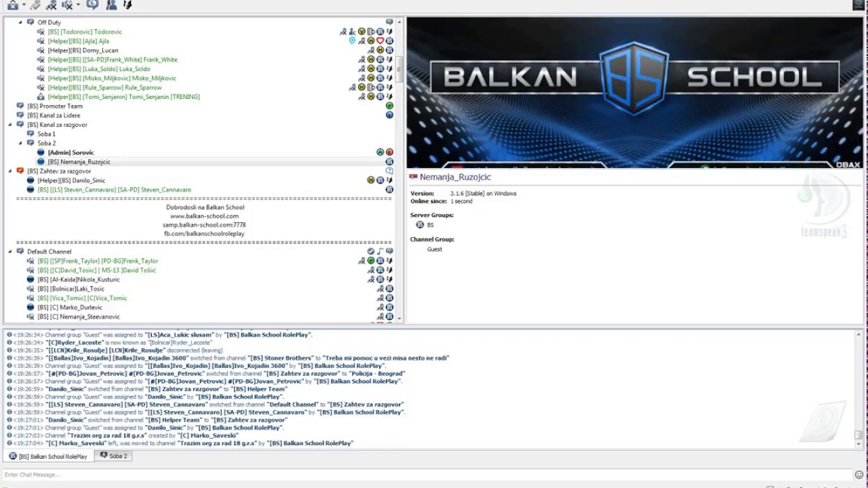This screenshot has width=868, height=488.
Task: Click the fb.com/balkanschoolroleplay spacer row
Action: [x=204, y=234]
